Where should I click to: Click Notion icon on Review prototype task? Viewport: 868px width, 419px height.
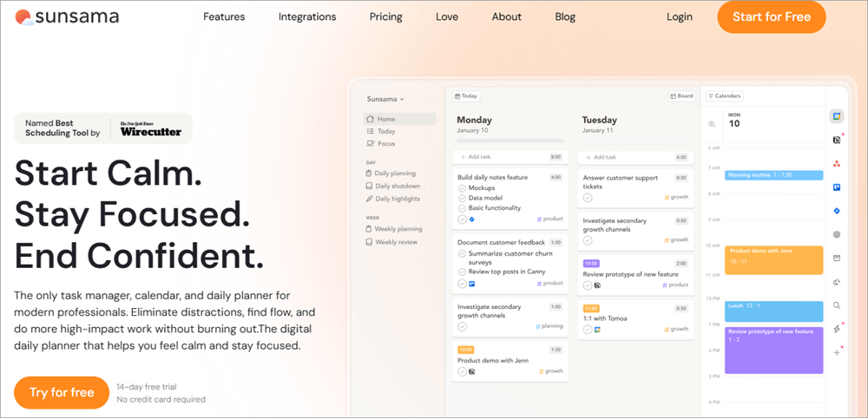point(597,285)
